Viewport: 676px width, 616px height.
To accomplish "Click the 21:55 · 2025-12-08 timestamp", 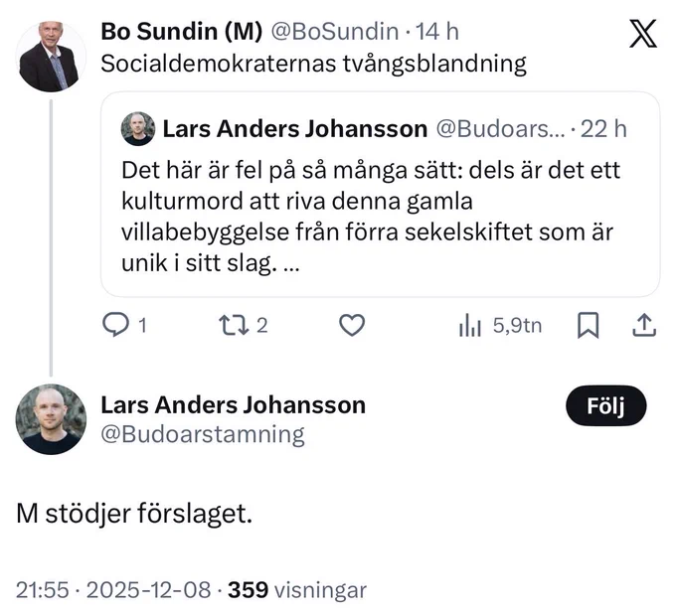I will pos(113,590).
